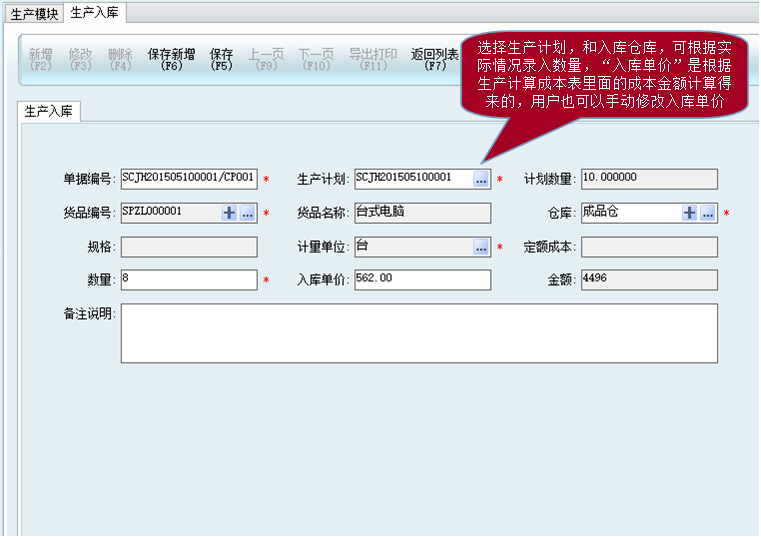Open the 货品编号 lookup ellipsis button
This screenshot has width=761, height=537.
pyautogui.click(x=248, y=213)
